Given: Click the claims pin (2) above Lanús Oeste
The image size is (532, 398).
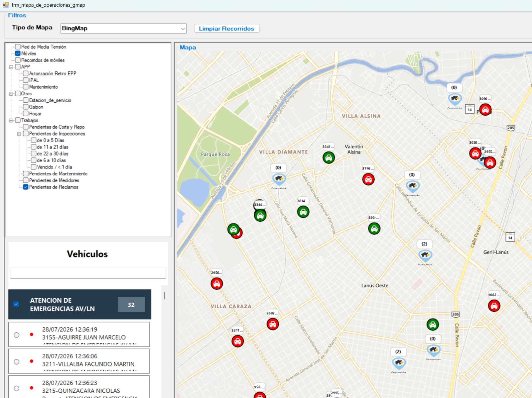Looking at the screenshot, I should point(425,255).
